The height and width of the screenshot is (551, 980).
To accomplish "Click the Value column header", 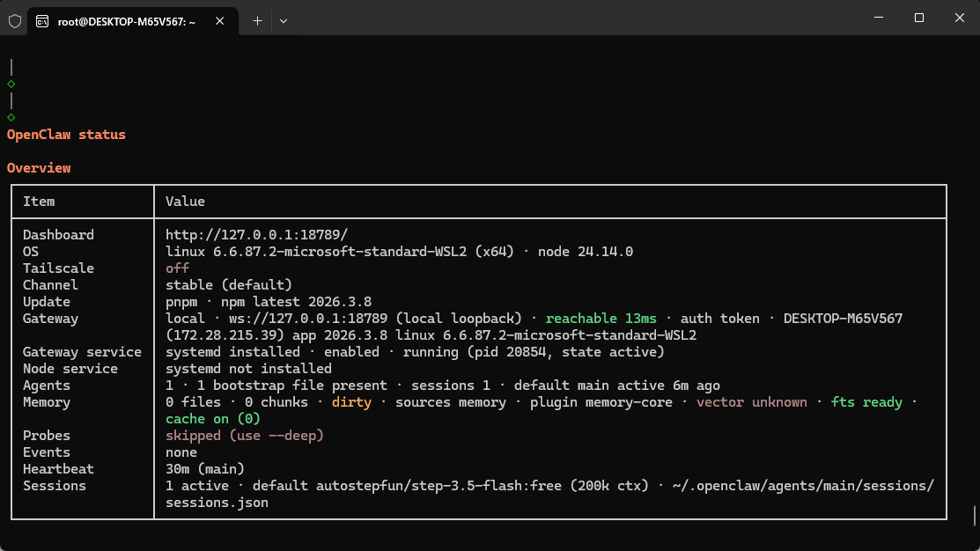I will (185, 202).
